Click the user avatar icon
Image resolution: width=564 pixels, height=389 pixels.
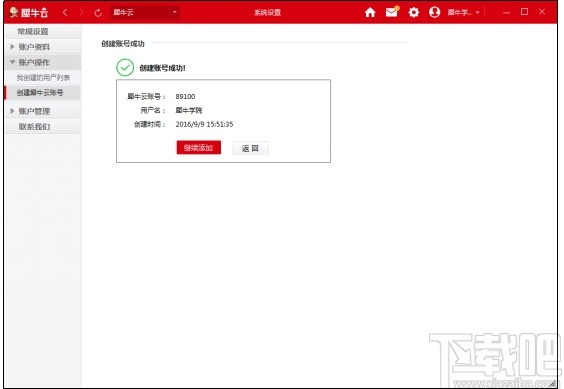pyautogui.click(x=435, y=12)
